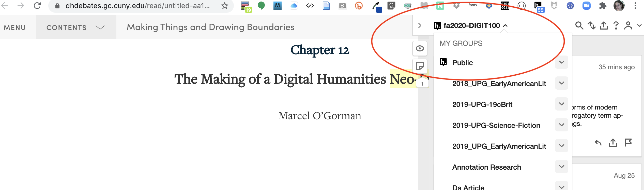
Task: Open the sort annotations arrows icon
Action: pyautogui.click(x=591, y=25)
